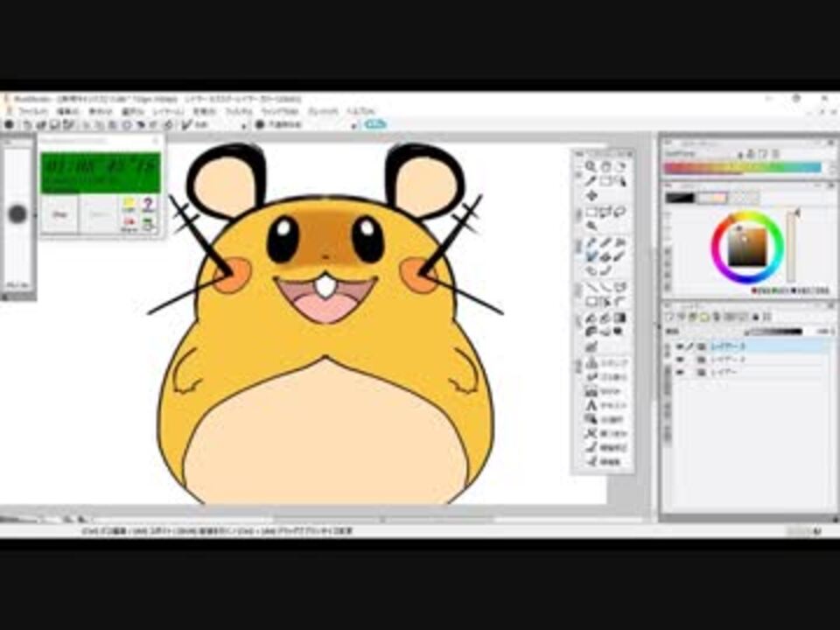Click the lock icon in layers panel toolbar
Screen dimensions: 840x630
coord(756,317)
